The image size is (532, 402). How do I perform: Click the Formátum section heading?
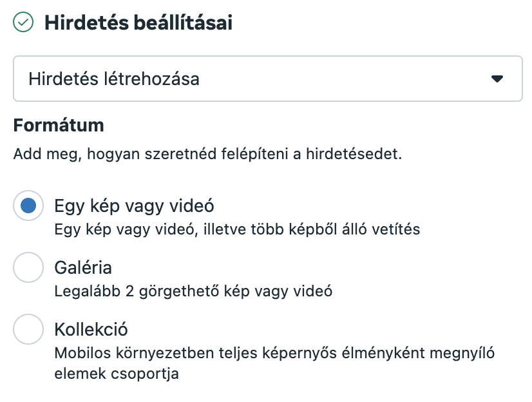point(59,125)
